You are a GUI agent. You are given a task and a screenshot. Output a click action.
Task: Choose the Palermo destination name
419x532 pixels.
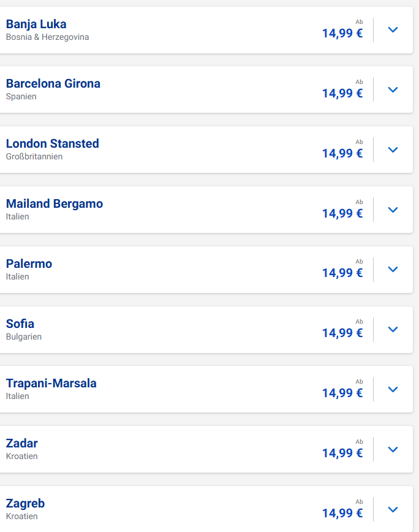click(29, 264)
